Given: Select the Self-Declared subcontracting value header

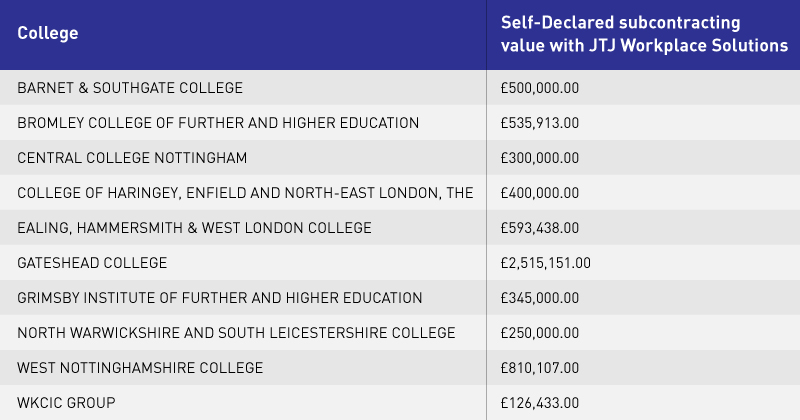Looking at the screenshot, I should click(x=644, y=34).
